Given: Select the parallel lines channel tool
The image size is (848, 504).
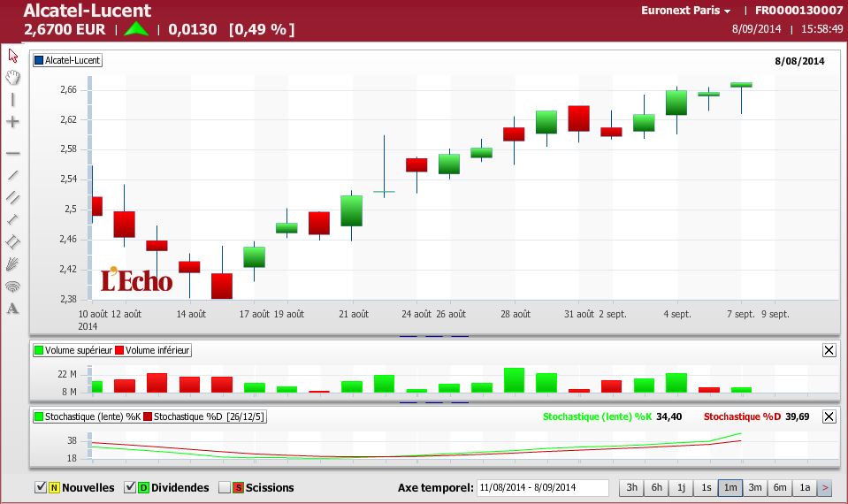Looking at the screenshot, I should click(13, 198).
